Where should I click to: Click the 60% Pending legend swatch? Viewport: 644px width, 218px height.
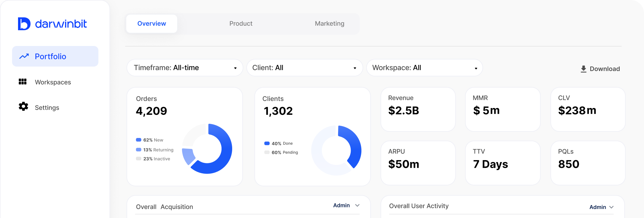point(267,152)
